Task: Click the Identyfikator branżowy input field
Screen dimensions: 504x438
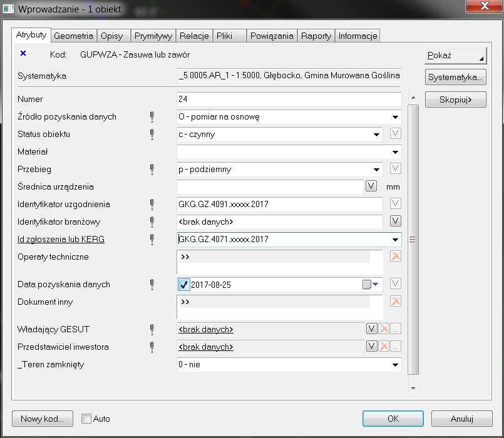Action: 280,222
